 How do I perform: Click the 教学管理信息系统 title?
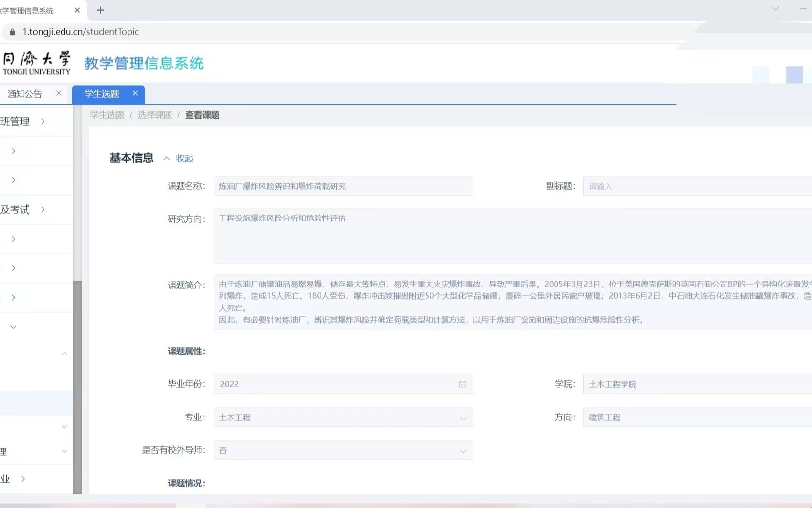(144, 64)
